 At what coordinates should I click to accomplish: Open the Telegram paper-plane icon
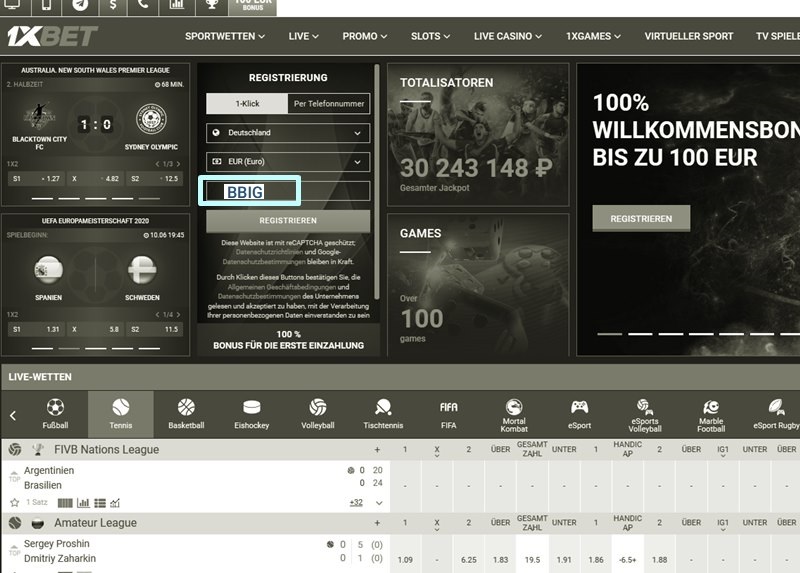pyautogui.click(x=80, y=5)
